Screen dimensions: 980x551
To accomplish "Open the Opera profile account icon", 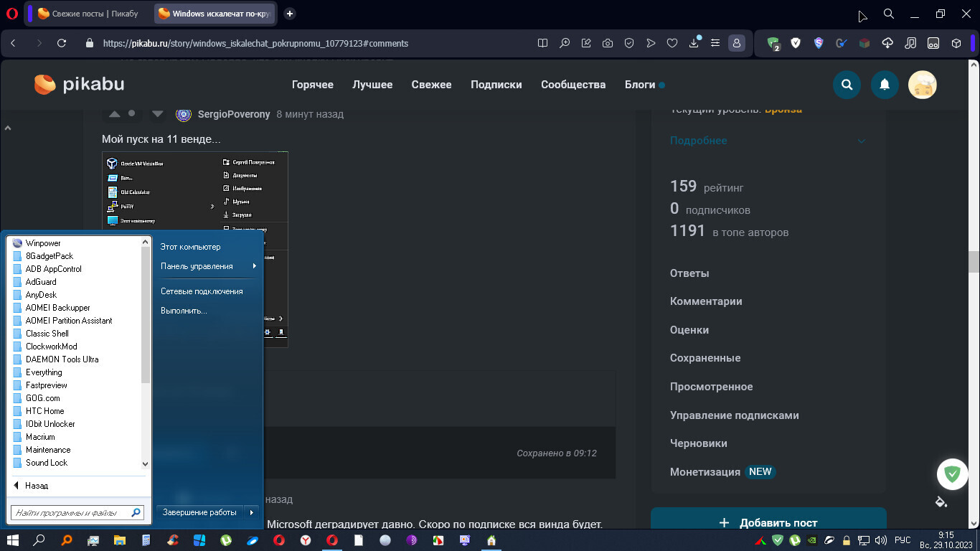I will click(x=737, y=43).
